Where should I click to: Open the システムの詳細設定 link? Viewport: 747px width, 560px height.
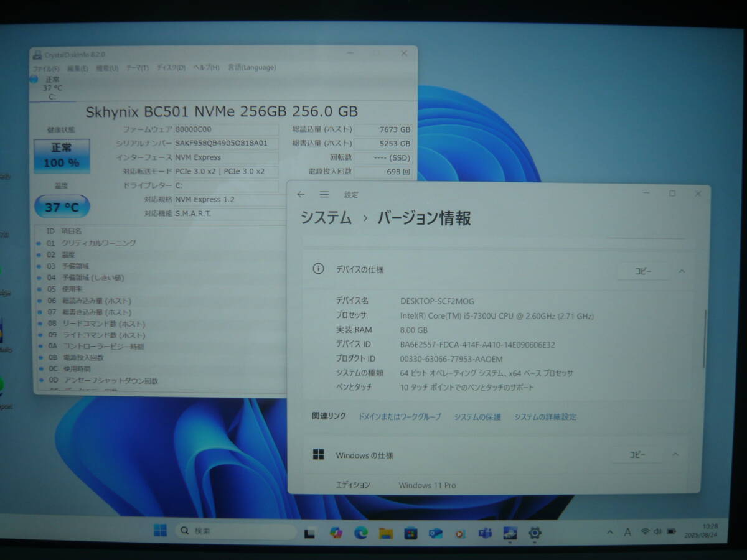pos(545,417)
